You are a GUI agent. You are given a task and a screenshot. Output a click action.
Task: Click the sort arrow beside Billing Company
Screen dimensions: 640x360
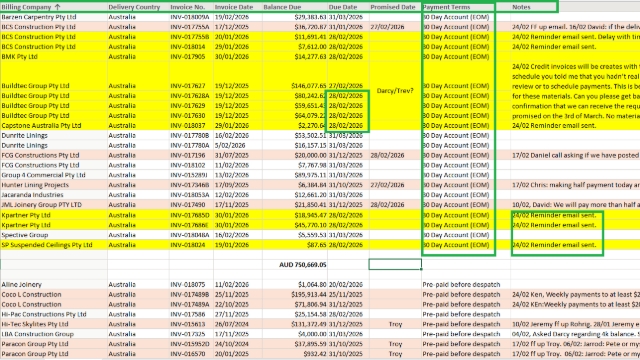coord(58,7)
